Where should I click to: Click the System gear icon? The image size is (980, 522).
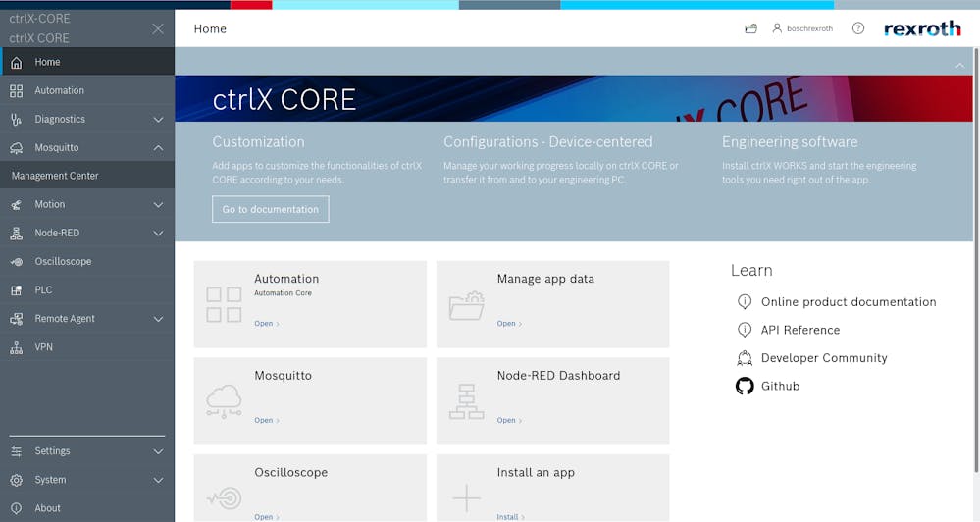click(17, 480)
